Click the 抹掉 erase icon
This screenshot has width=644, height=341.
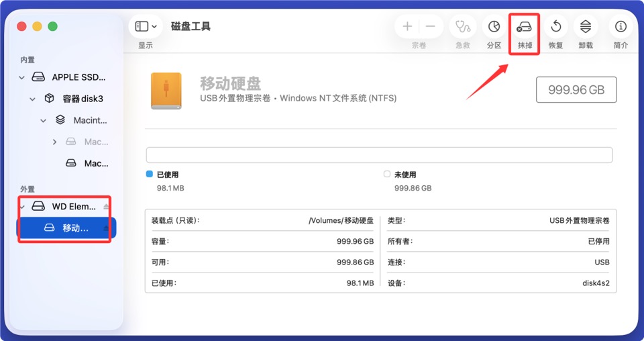tap(524, 27)
